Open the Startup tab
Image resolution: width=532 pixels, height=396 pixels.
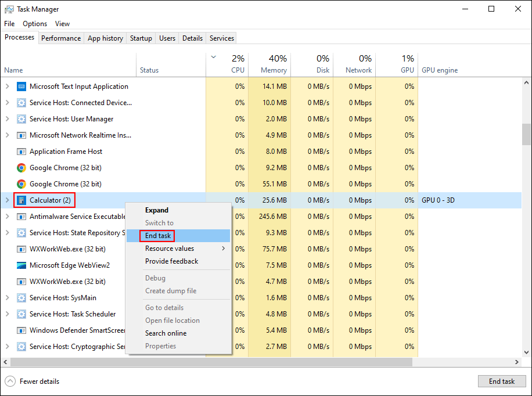(x=141, y=38)
